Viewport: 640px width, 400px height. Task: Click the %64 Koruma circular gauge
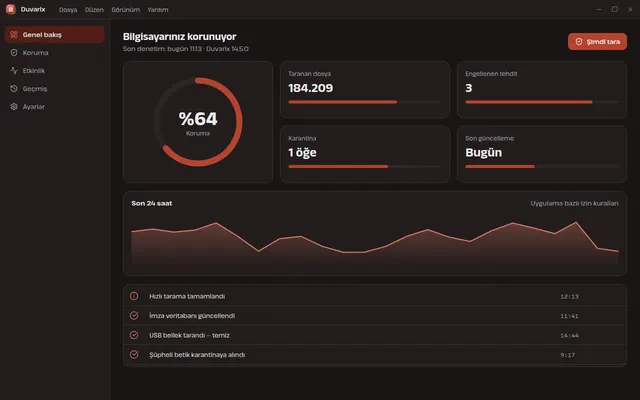[x=198, y=122]
